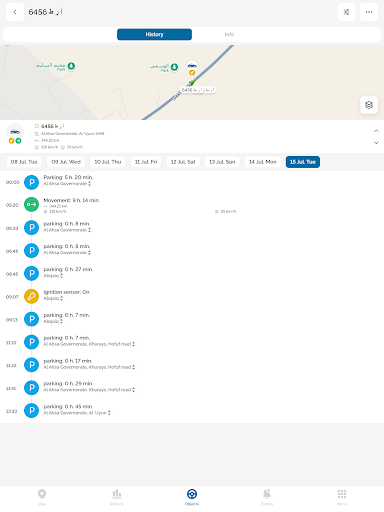The image size is (384, 512).
Task: Click the green direction arrow on the map
Action: [x=192, y=82]
